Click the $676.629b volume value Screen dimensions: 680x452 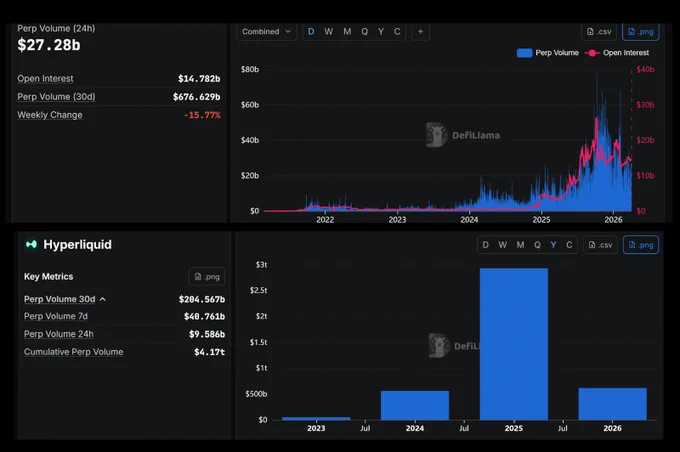pyautogui.click(x=196, y=97)
